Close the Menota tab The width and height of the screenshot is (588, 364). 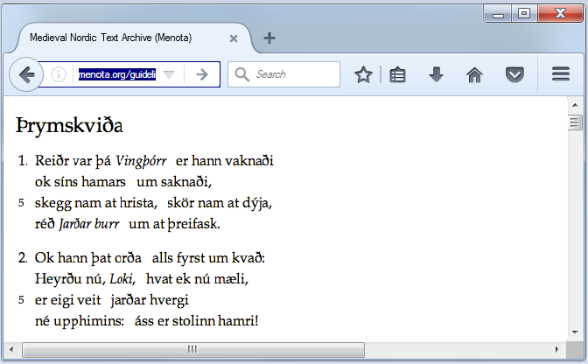point(234,38)
